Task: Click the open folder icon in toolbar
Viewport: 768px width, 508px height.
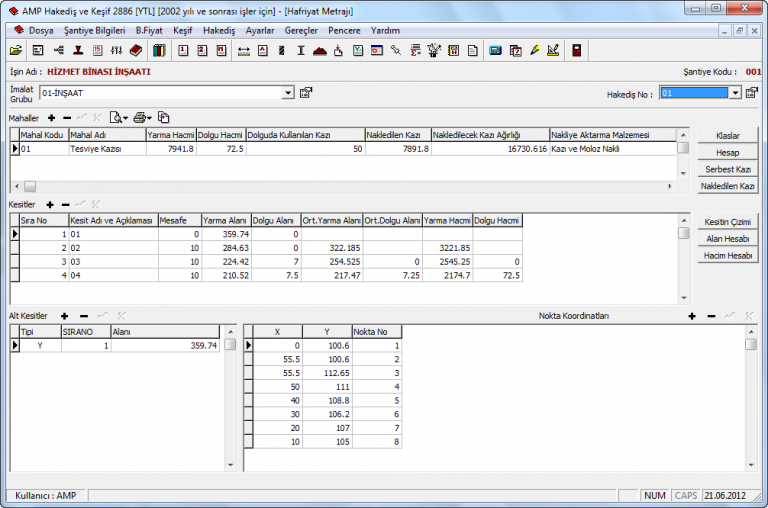Action: click(x=15, y=50)
